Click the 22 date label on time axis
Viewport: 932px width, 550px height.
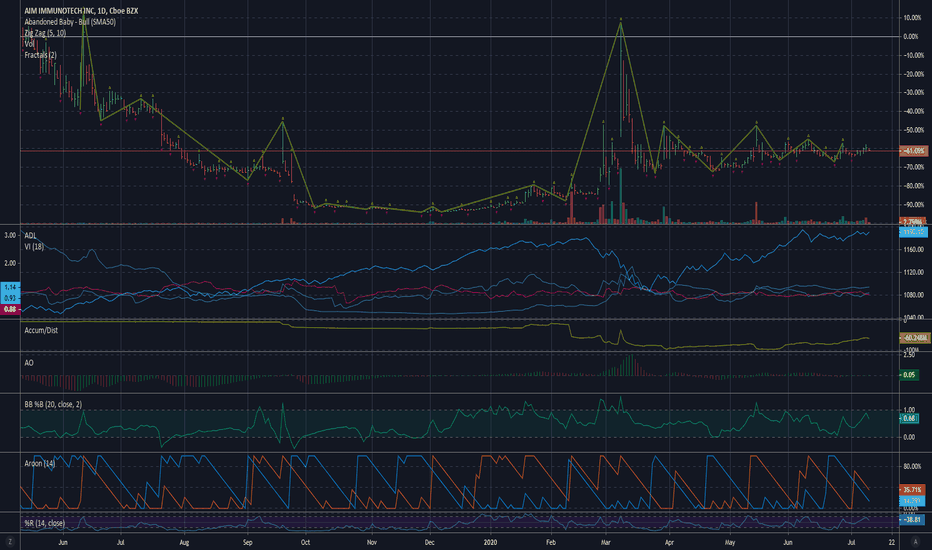892,542
